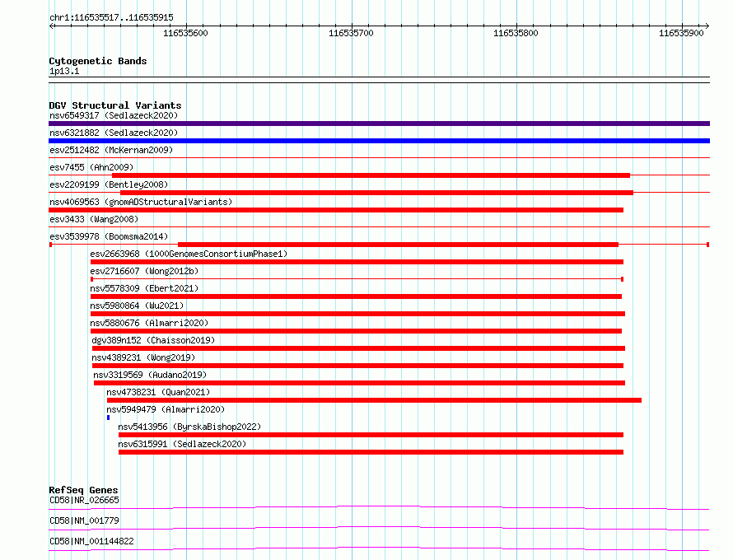Click the esv2209199 (Bentley2008) label
The width and height of the screenshot is (733, 560).
click(109, 184)
